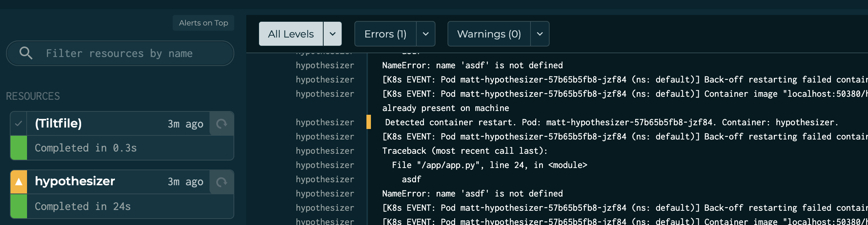Filter logs by Warnings (0)

pyautogui.click(x=489, y=34)
